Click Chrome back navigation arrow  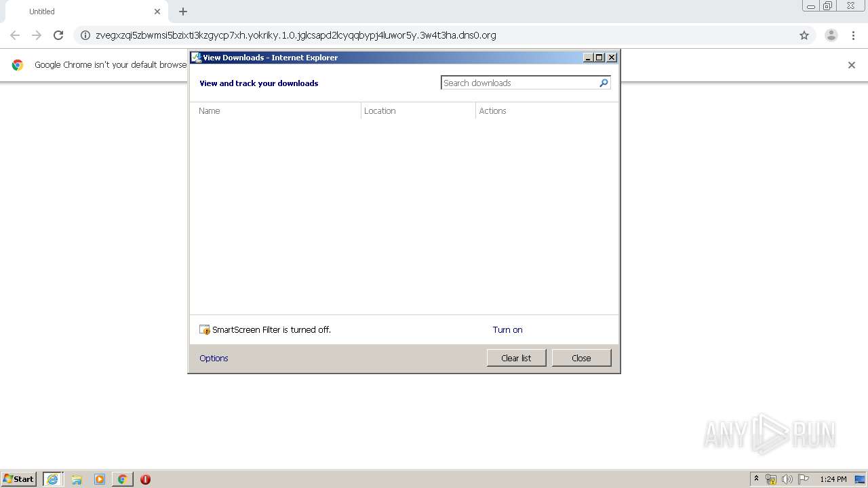(x=15, y=35)
